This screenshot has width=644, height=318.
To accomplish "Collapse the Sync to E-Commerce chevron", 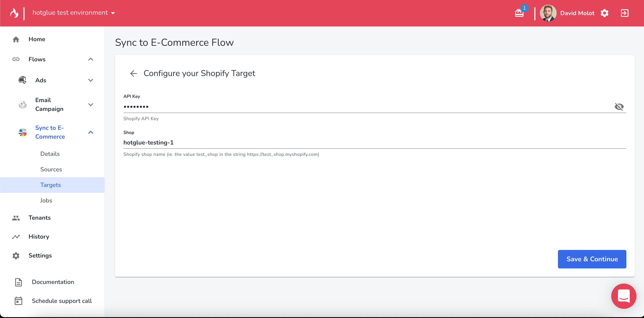I will [90, 132].
